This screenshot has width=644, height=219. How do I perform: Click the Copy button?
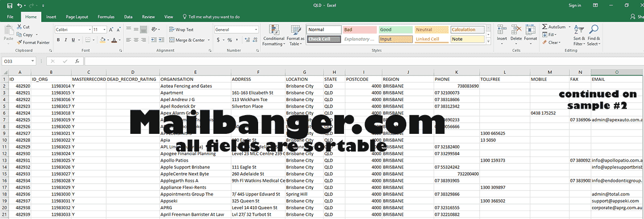point(25,34)
